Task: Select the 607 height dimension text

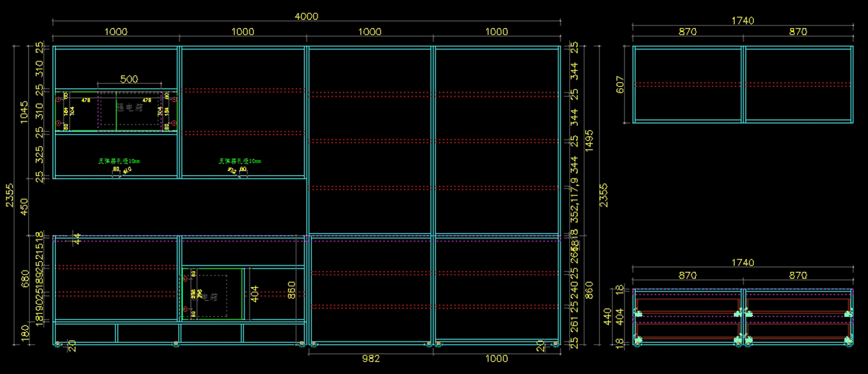Action: [x=619, y=85]
